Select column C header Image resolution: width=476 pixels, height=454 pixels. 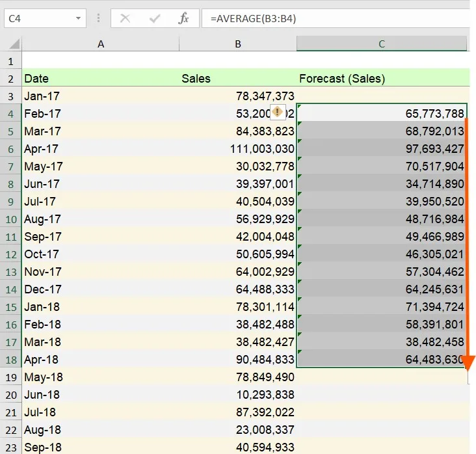click(382, 44)
